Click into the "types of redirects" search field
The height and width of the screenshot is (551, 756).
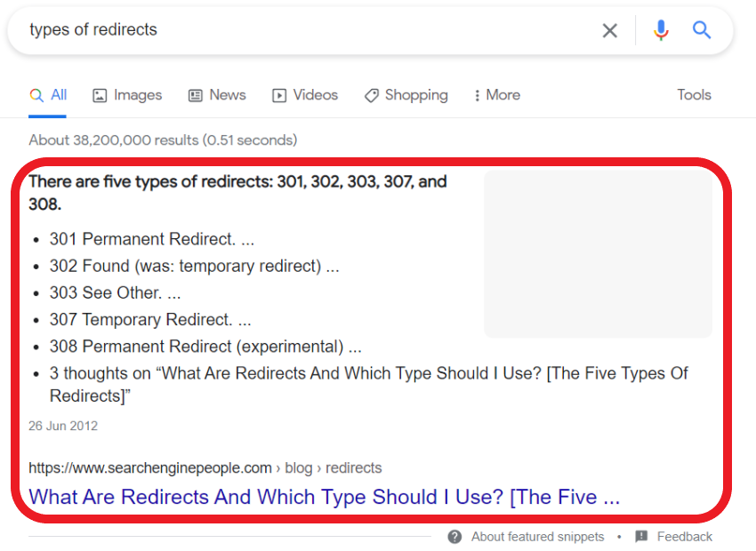click(302, 30)
